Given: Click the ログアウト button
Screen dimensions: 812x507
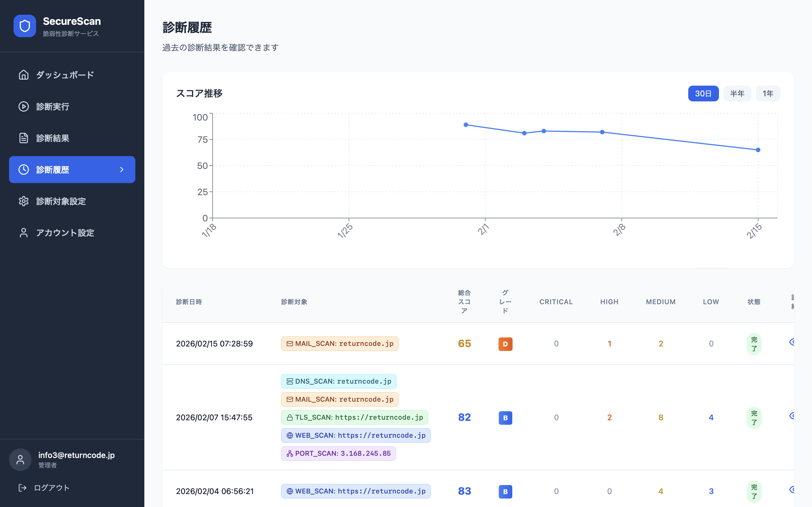Looking at the screenshot, I should [50, 488].
